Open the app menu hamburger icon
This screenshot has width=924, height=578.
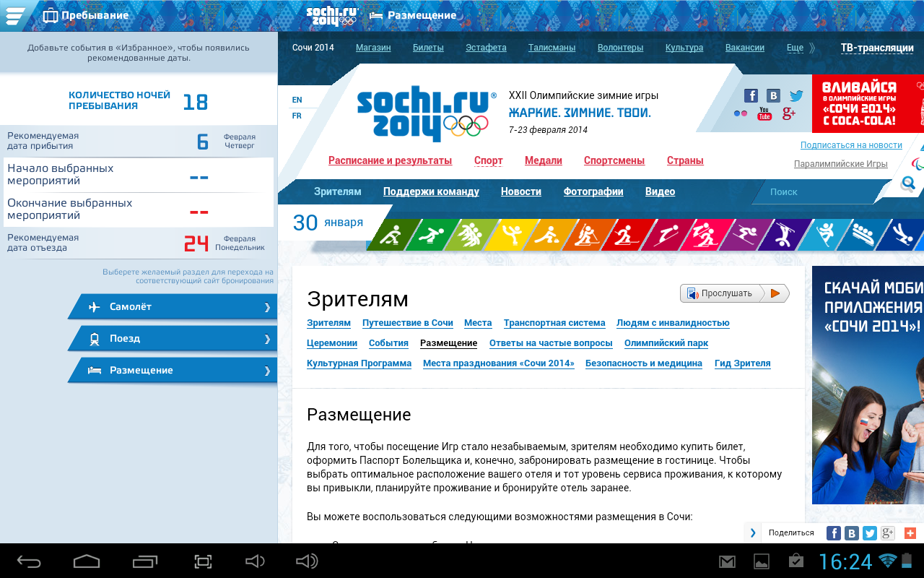point(14,15)
